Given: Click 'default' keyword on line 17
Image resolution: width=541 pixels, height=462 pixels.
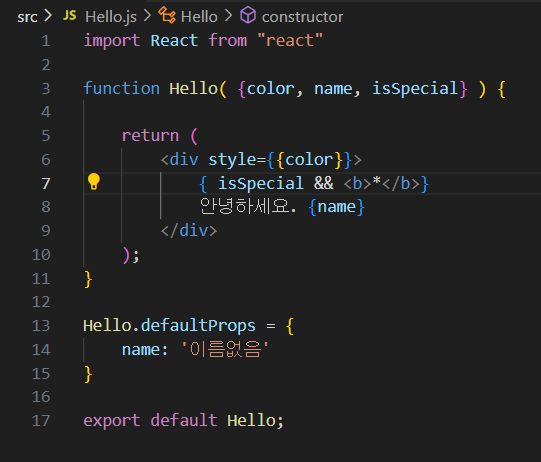Looking at the screenshot, I should 184,420.
